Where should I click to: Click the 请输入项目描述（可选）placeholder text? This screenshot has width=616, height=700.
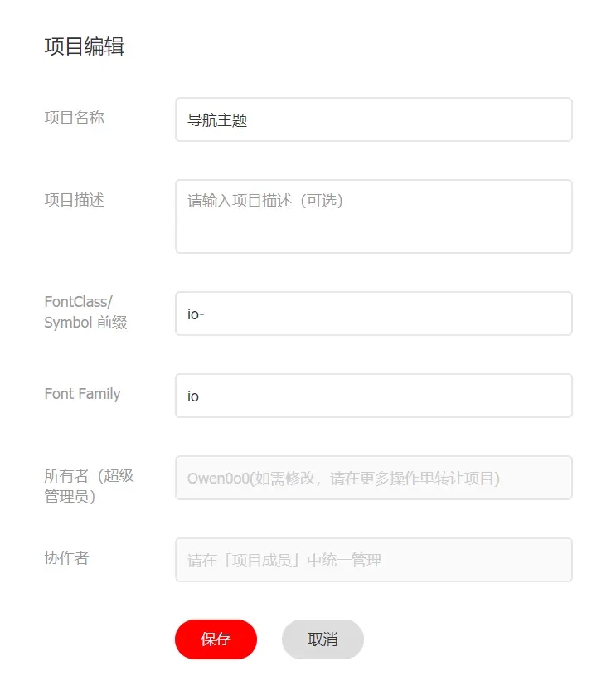tap(264, 201)
